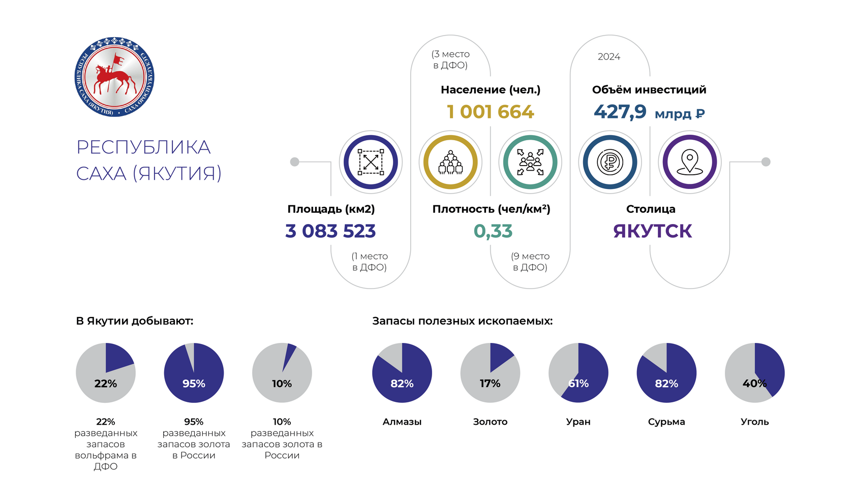Viewport: 854px width, 504px height.
Task: Click the Sakha Republic coat of arms emblem
Action: pos(114,77)
